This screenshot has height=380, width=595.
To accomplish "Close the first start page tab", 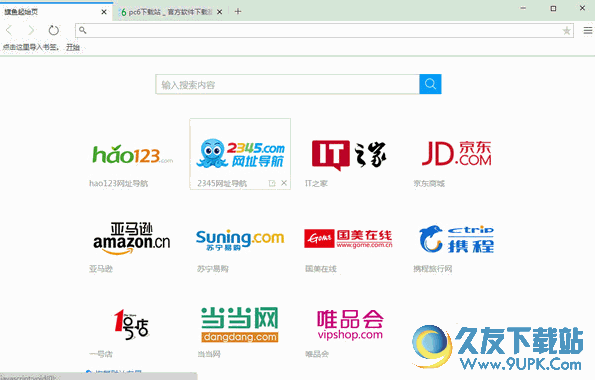I will tap(104, 12).
